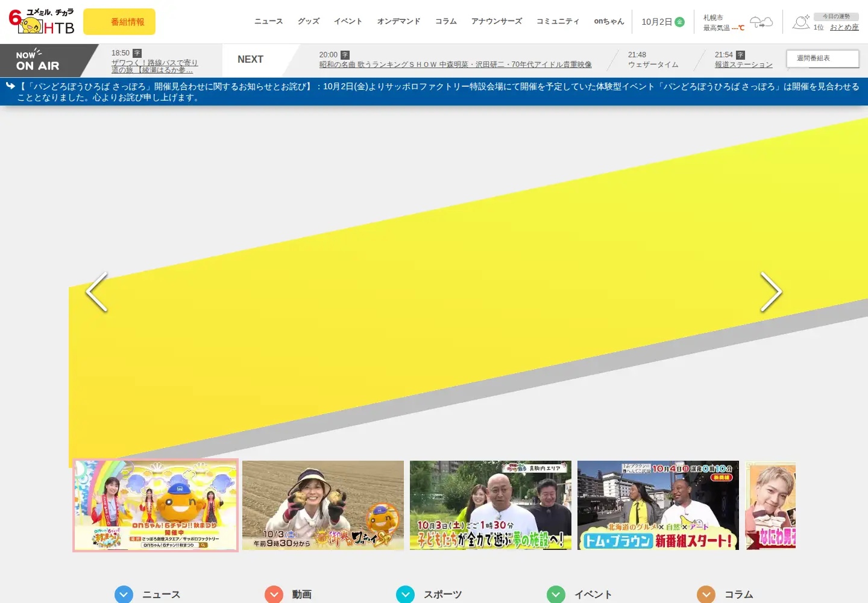Select the 10月3日 1時30分 program thumbnail
Image resolution: width=868 pixels, height=603 pixels.
coord(491,505)
